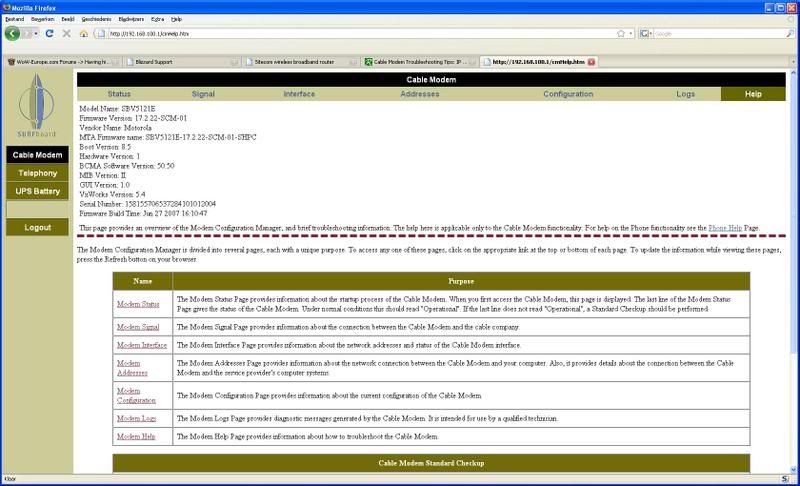Close the active cmHelp.htm tab
This screenshot has height=486, width=800.
[x=591, y=61]
